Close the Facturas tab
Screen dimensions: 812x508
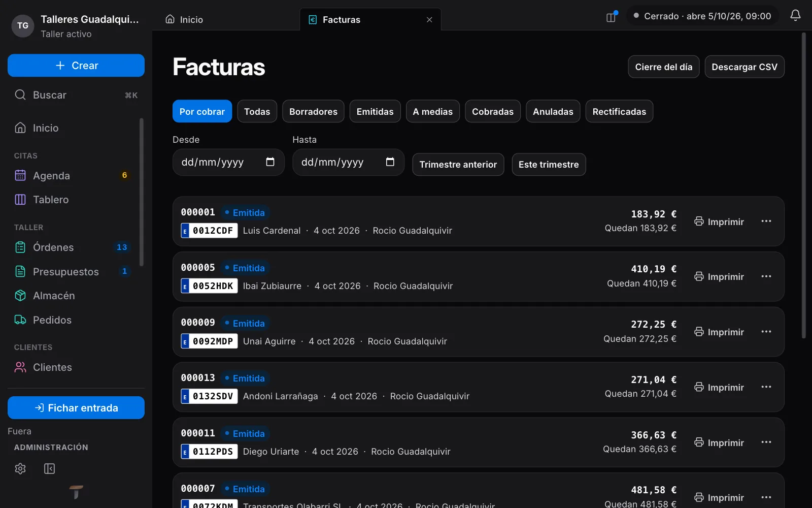(429, 20)
